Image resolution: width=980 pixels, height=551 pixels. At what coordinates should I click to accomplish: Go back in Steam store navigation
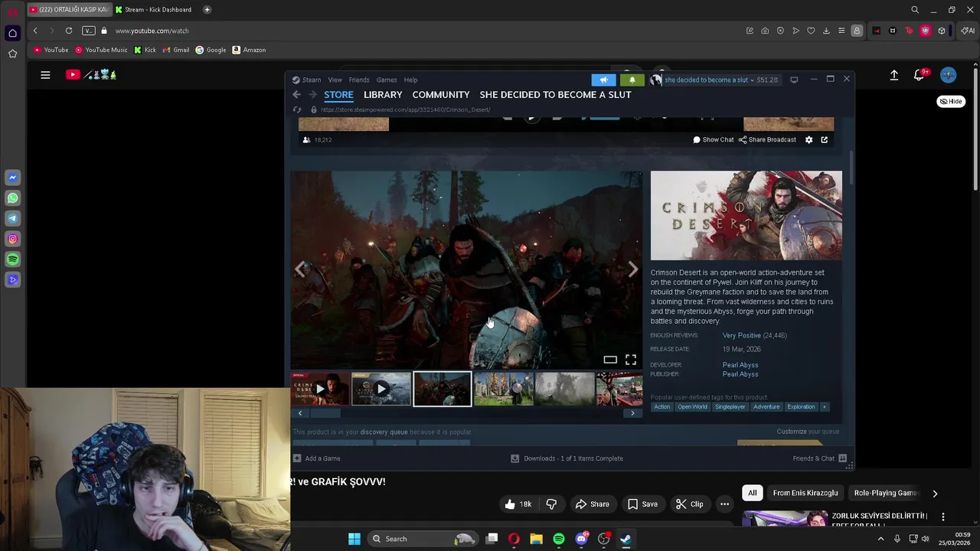(x=296, y=94)
